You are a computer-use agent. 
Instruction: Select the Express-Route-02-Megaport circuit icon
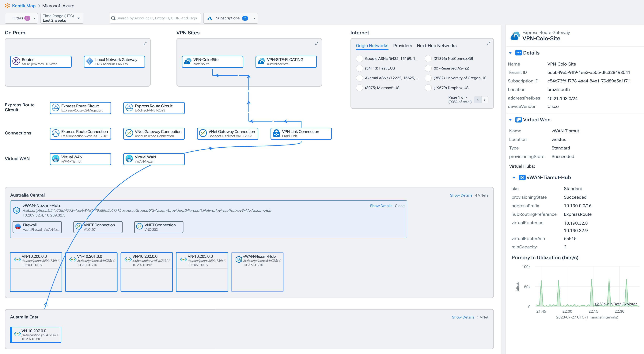(x=55, y=108)
